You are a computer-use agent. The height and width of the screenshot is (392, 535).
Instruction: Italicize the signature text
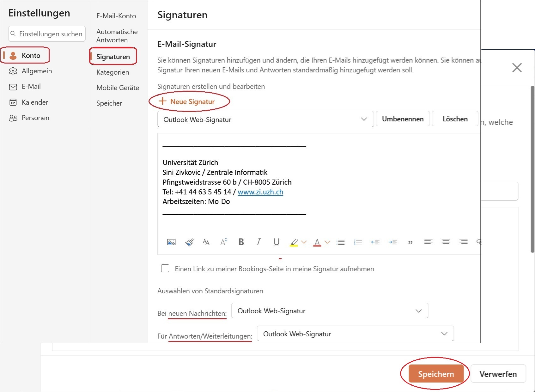click(x=258, y=242)
